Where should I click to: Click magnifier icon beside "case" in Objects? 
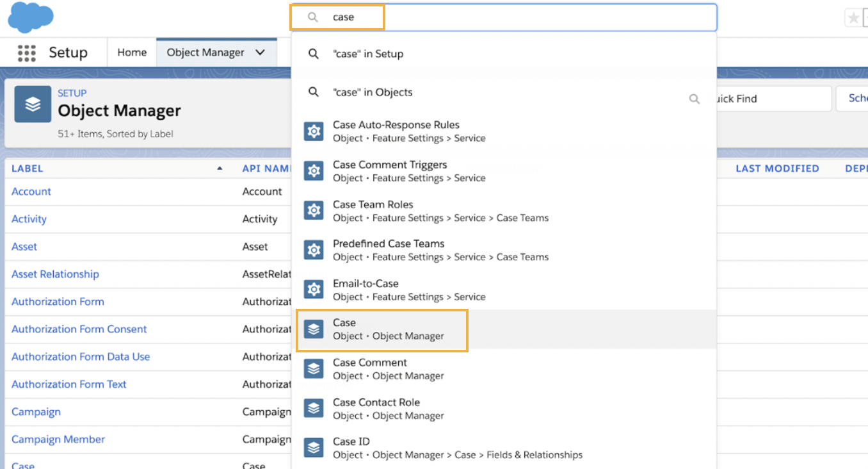314,92
